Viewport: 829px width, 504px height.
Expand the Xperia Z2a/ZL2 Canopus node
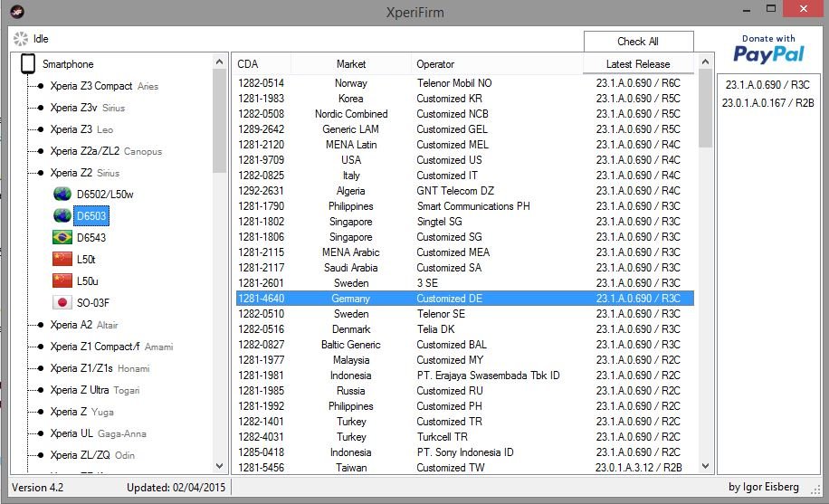click(40, 151)
